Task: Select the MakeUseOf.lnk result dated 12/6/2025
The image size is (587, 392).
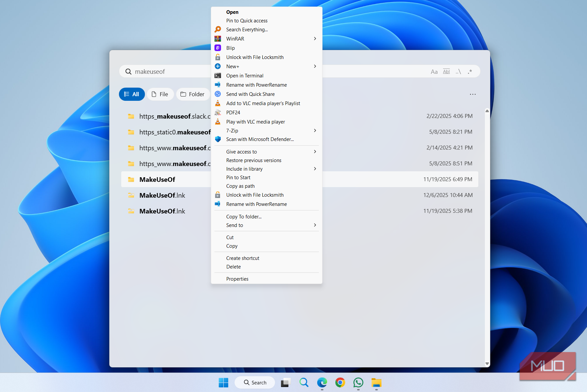Action: click(300, 195)
